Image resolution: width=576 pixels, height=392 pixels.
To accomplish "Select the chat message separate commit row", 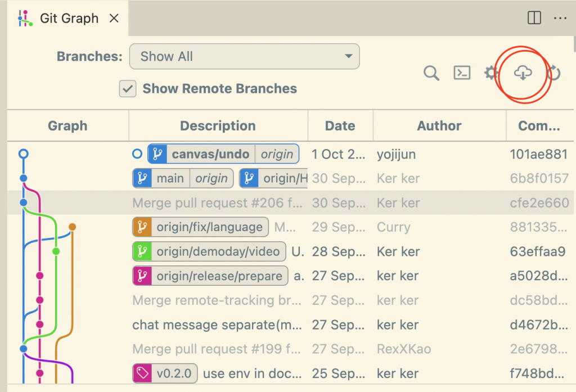I will tap(217, 325).
